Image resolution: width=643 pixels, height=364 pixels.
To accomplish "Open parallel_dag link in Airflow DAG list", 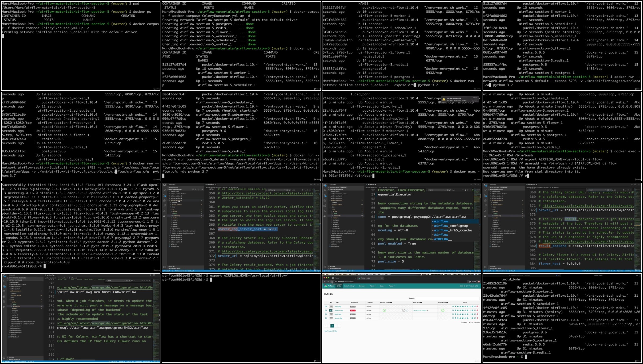I will [x=339, y=310].
